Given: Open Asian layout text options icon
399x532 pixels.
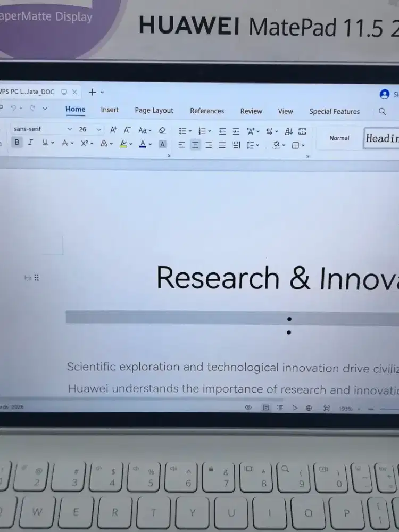Looking at the screenshot, I should click(x=251, y=131).
